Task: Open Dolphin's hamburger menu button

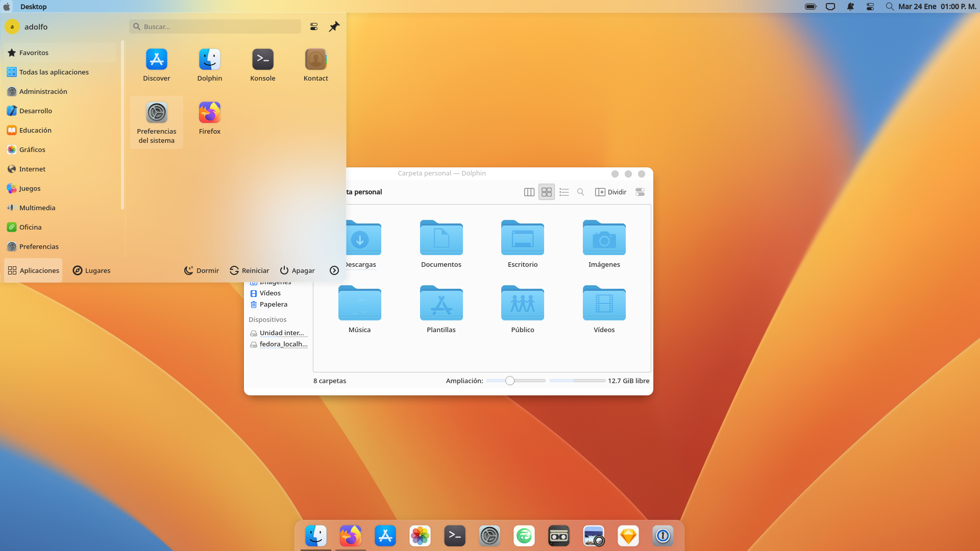Action: 640,192
